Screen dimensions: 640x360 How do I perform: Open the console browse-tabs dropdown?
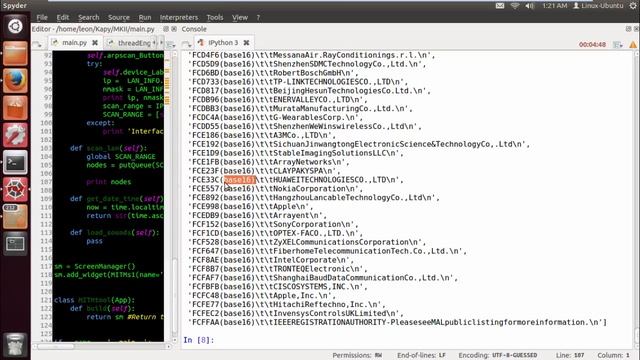186,44
